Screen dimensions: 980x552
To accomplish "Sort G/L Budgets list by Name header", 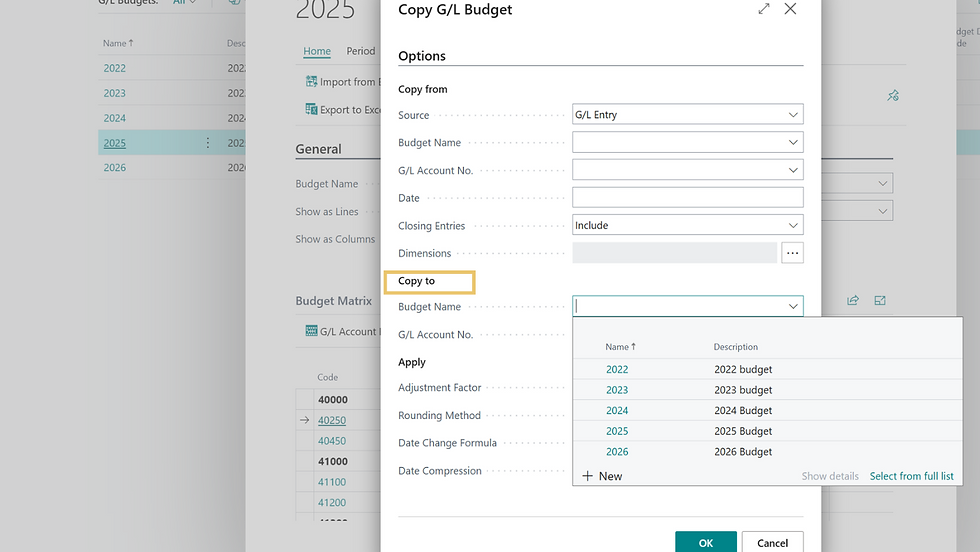I will pyautogui.click(x=118, y=43).
